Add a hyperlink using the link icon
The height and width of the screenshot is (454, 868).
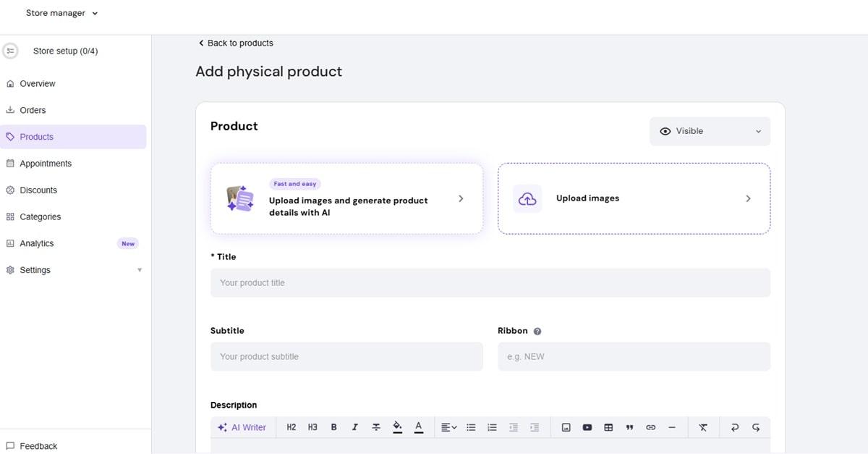point(650,427)
